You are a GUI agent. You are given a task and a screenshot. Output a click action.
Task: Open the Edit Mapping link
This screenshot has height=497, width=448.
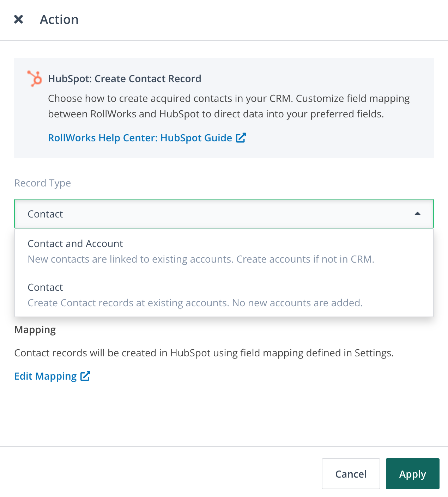[x=46, y=376]
